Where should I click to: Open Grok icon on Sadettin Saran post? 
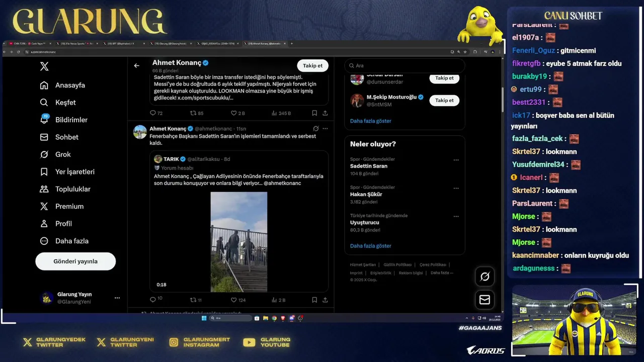pyautogui.click(x=315, y=129)
